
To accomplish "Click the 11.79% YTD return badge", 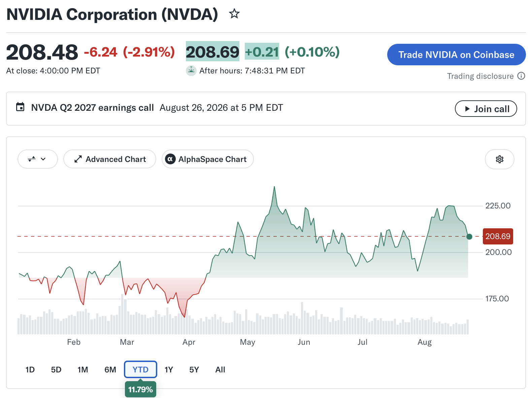I will click(140, 390).
